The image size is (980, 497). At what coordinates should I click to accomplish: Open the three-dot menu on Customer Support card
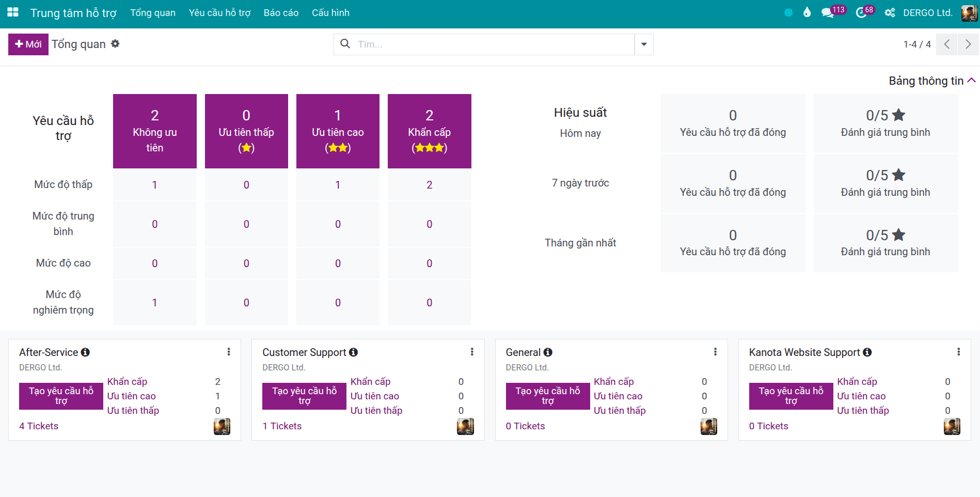(472, 352)
